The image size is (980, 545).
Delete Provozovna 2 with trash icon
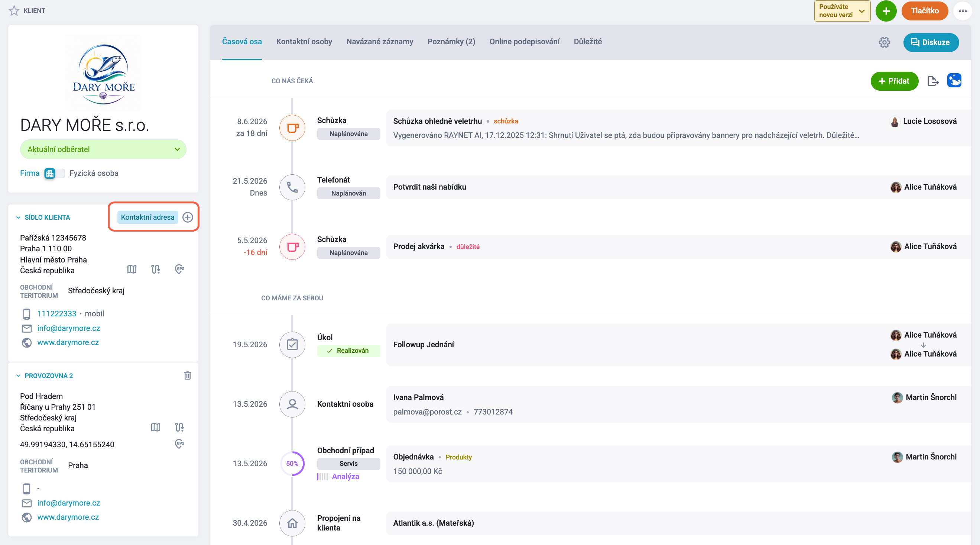pyautogui.click(x=188, y=375)
